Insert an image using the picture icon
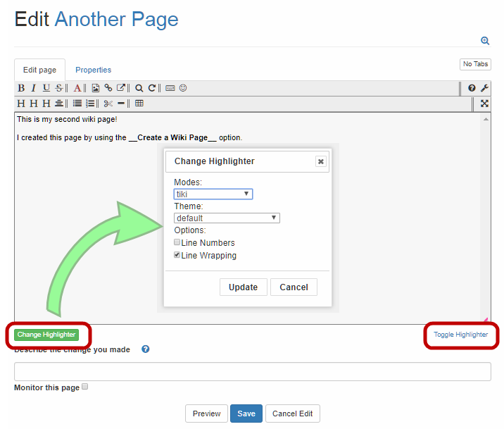Image resolution: width=504 pixels, height=429 pixels. pos(96,88)
